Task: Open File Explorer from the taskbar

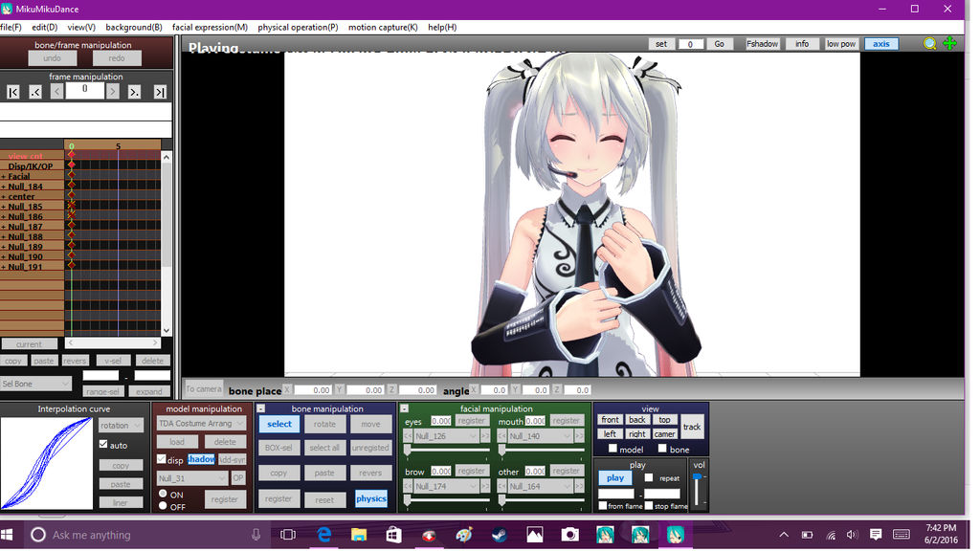Action: click(x=359, y=535)
